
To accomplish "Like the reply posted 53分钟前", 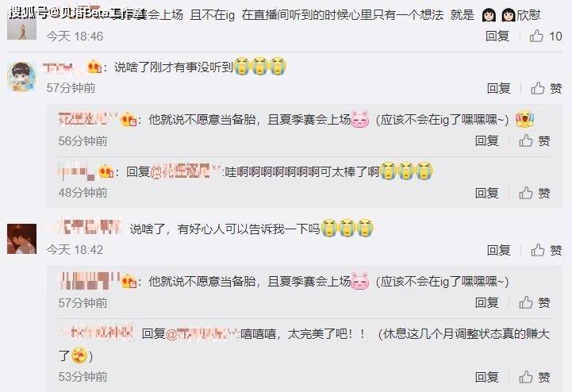I will click(535, 377).
